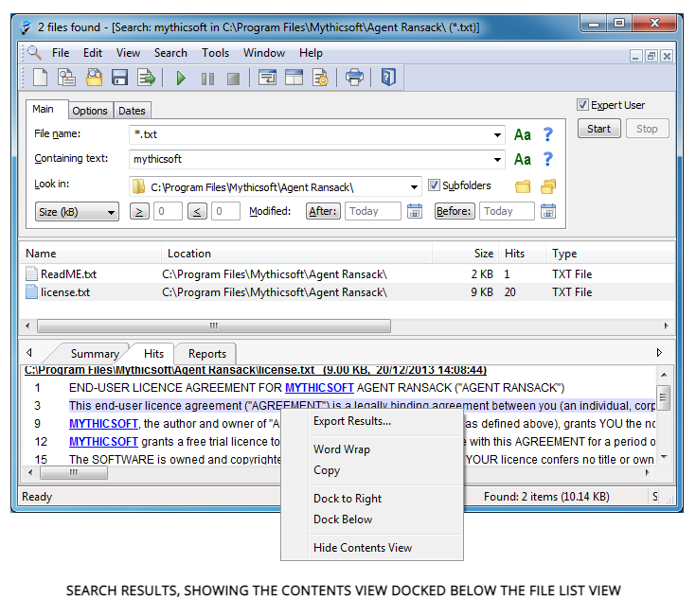Click the New Search blank page icon

tap(41, 78)
